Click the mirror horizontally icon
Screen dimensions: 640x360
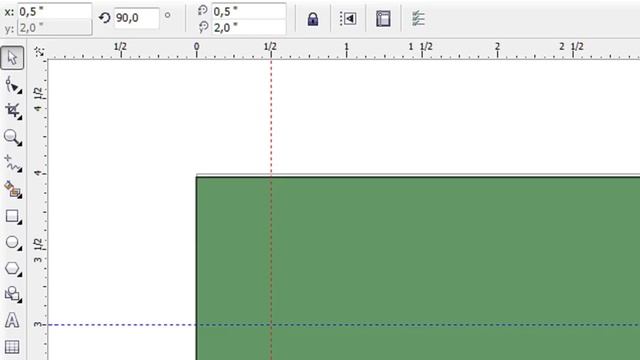348,19
